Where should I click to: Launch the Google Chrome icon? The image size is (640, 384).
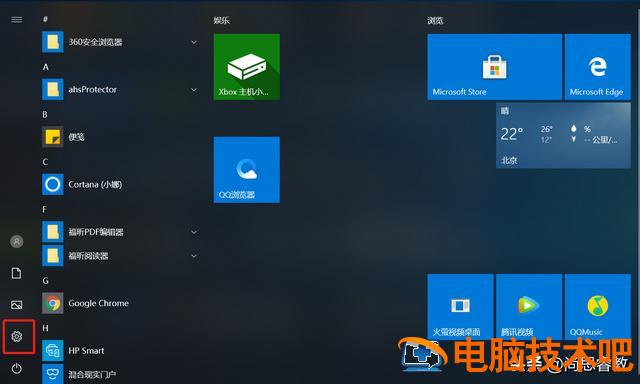(53, 303)
